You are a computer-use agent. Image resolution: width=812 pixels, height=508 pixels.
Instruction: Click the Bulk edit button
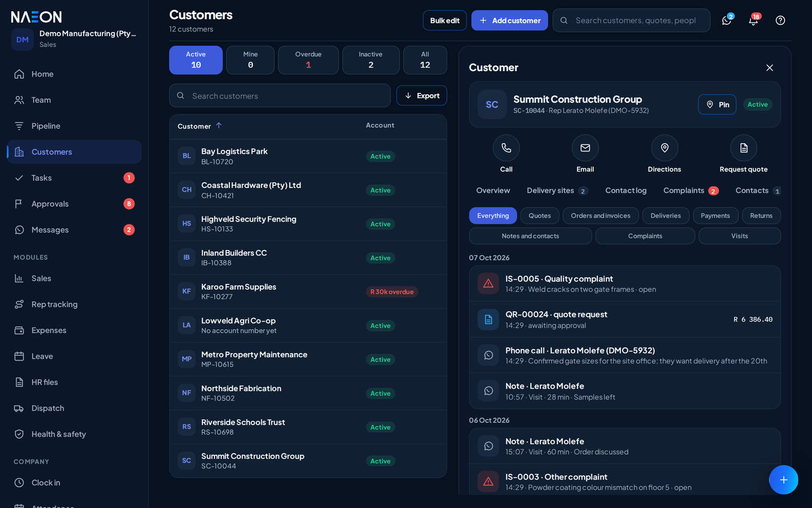click(x=445, y=20)
